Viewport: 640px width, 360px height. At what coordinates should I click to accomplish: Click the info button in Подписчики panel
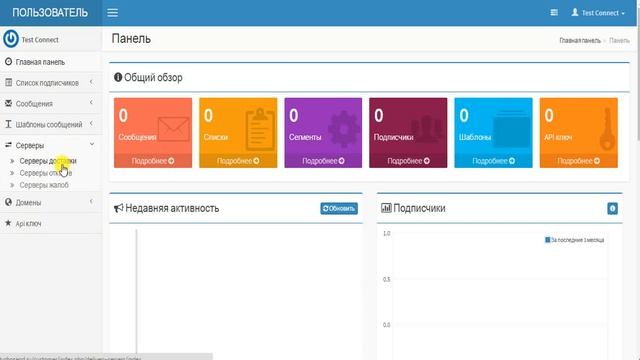pos(612,209)
